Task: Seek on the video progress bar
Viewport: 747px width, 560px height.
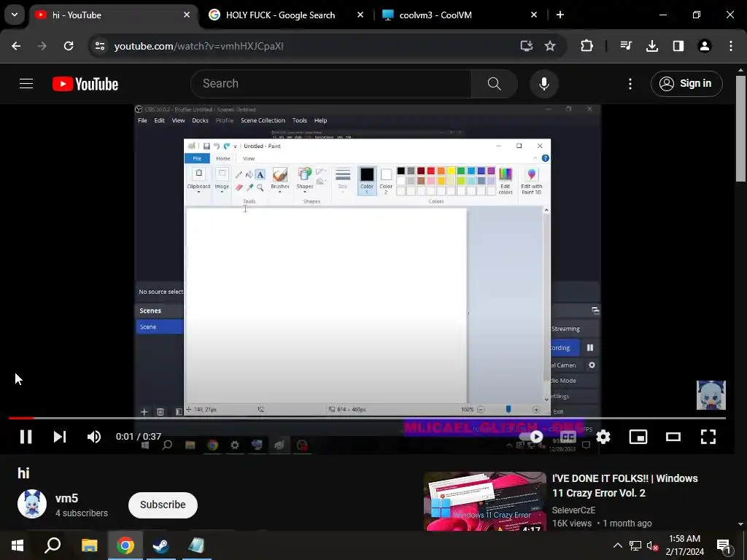Action: [367, 418]
